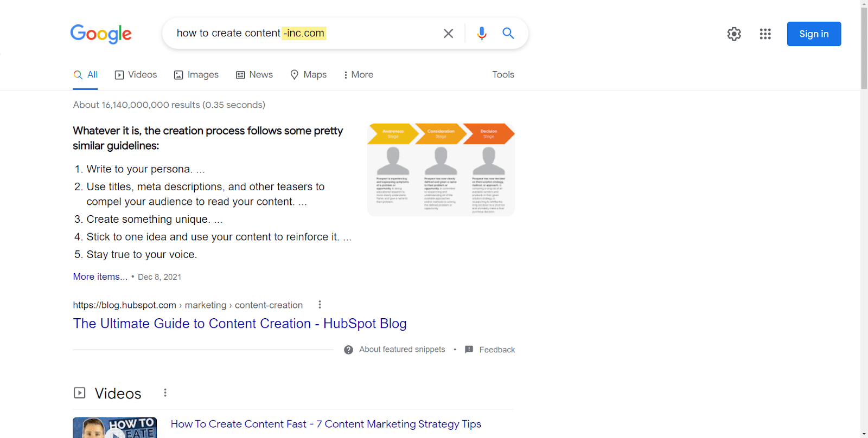Run the search via the magnifier icon
Viewport: 868px width, 438px height.
click(x=508, y=33)
